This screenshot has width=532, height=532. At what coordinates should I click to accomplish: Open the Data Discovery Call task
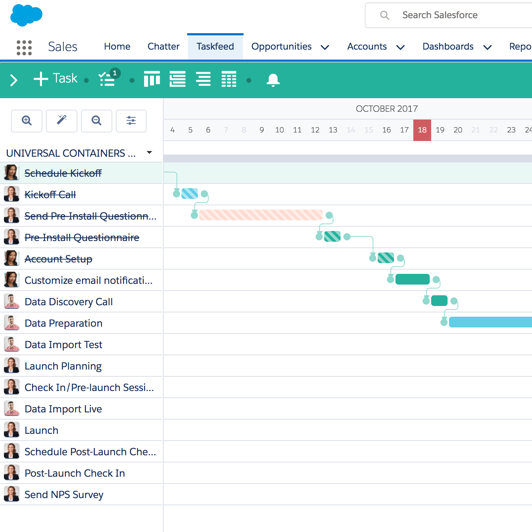coord(69,302)
